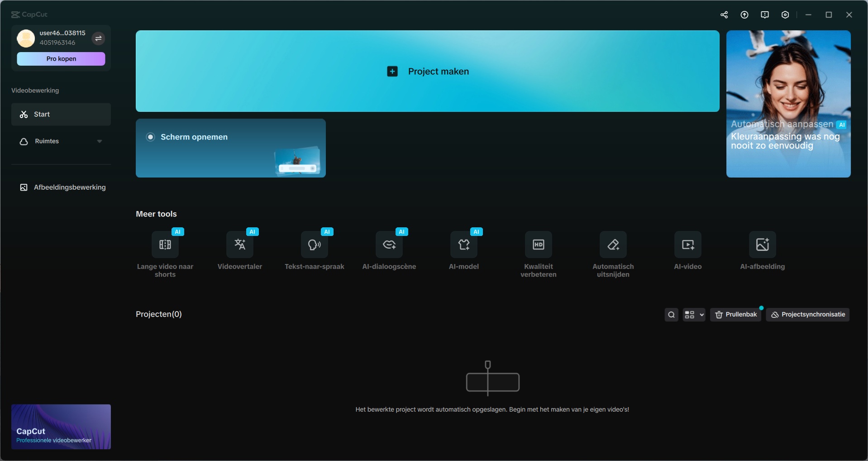Image resolution: width=868 pixels, height=461 pixels.
Task: Open the project view layout dropdown
Action: (x=694, y=315)
